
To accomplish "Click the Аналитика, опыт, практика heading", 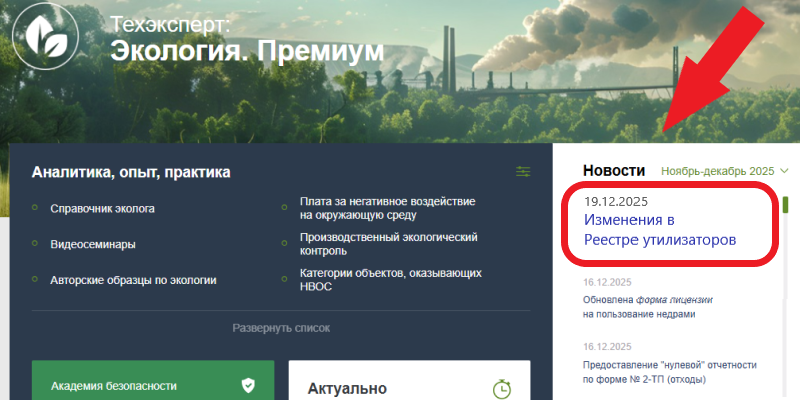I will (x=131, y=172).
